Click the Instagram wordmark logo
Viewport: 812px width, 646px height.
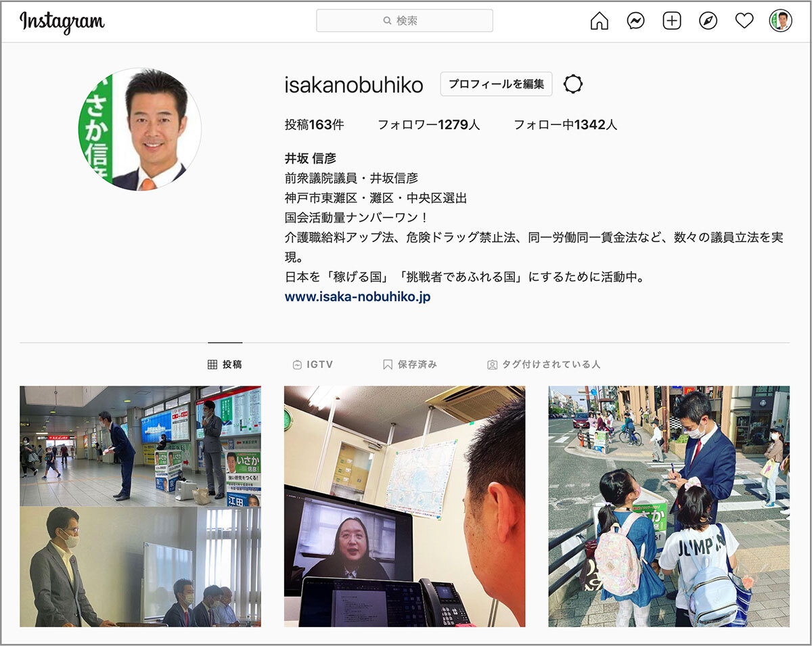coord(61,21)
